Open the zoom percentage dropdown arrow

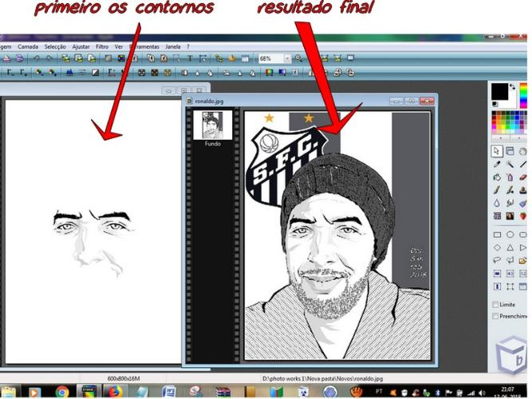pos(287,58)
